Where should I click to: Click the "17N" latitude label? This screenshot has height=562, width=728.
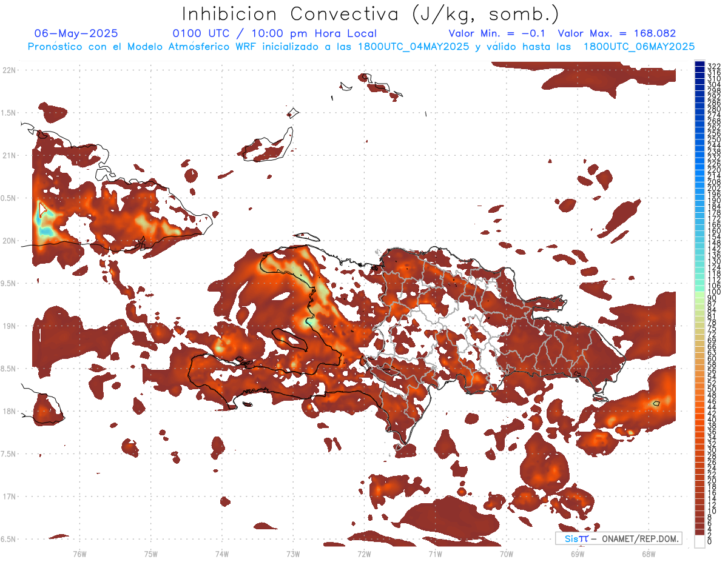tap(9, 496)
